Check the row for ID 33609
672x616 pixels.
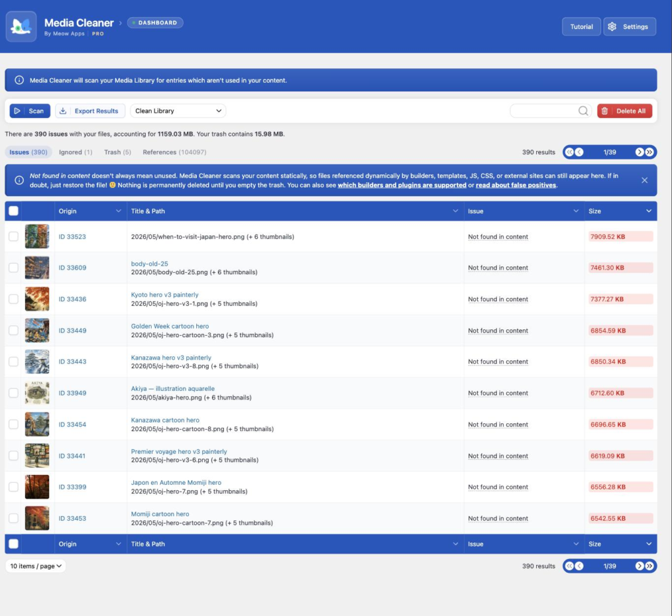point(14,268)
